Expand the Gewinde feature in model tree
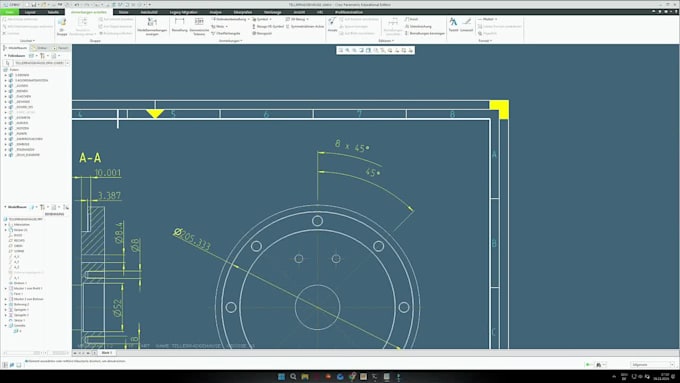 [6, 326]
